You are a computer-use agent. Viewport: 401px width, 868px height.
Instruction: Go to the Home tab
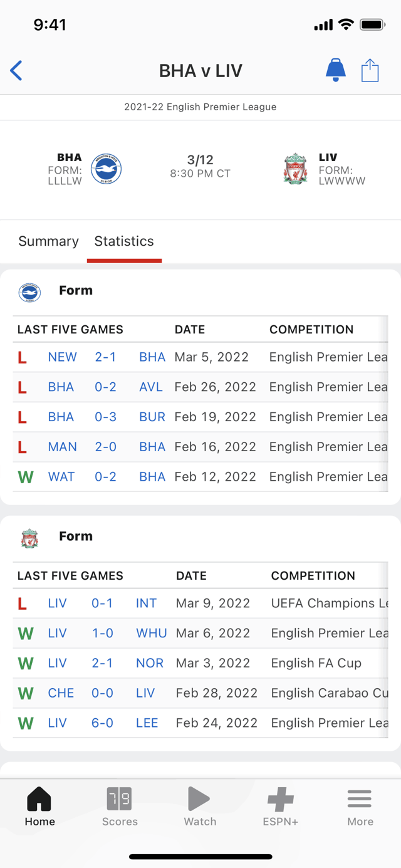click(x=39, y=807)
